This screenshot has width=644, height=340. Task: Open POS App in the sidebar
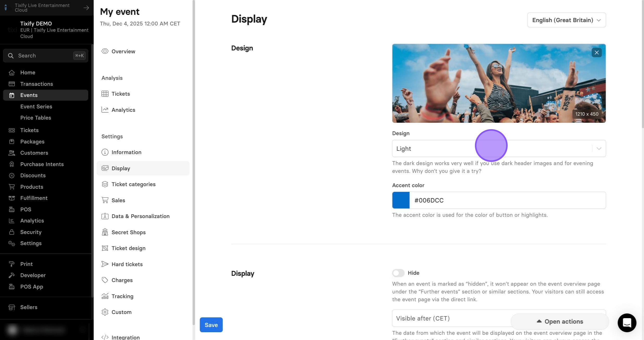31,287
